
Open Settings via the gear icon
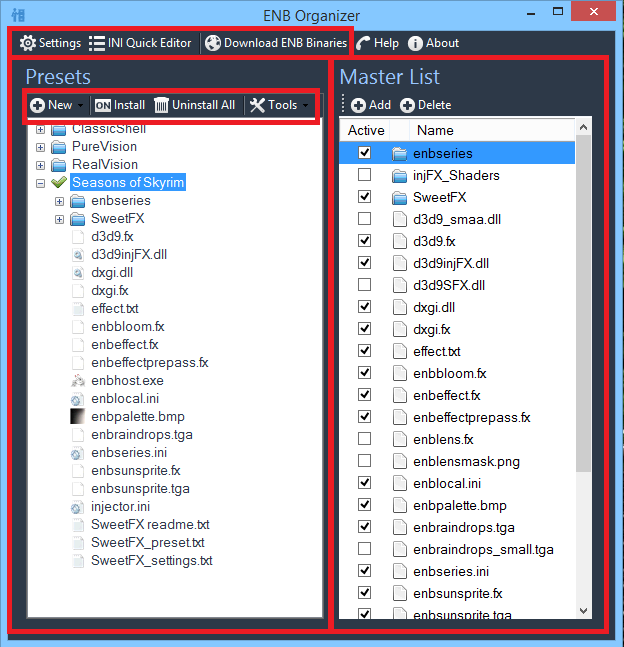pyautogui.click(x=28, y=43)
